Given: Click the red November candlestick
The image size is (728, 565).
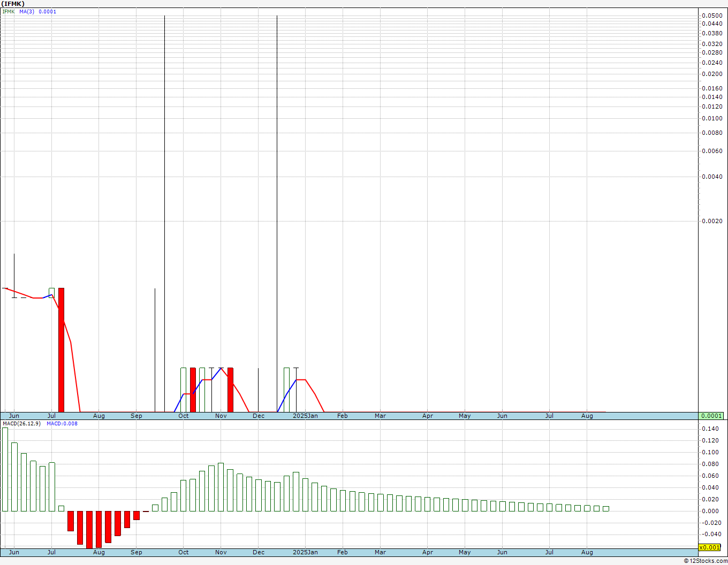Looking at the screenshot, I should [230, 390].
